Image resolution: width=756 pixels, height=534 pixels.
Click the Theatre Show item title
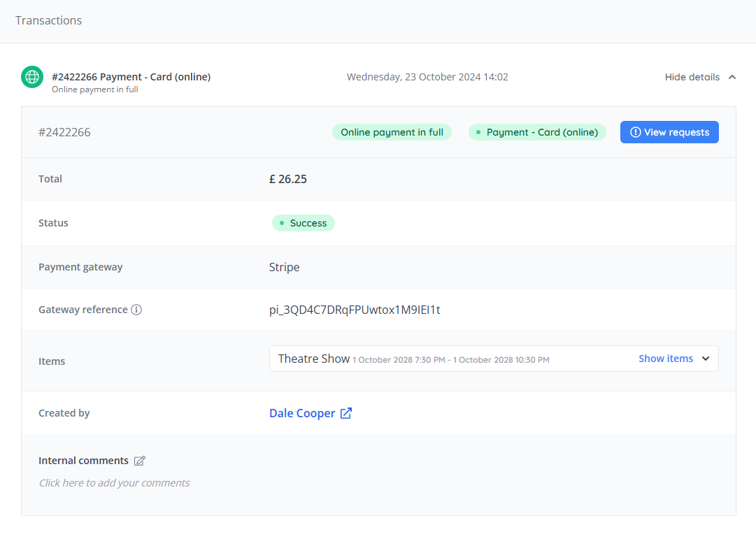(314, 359)
